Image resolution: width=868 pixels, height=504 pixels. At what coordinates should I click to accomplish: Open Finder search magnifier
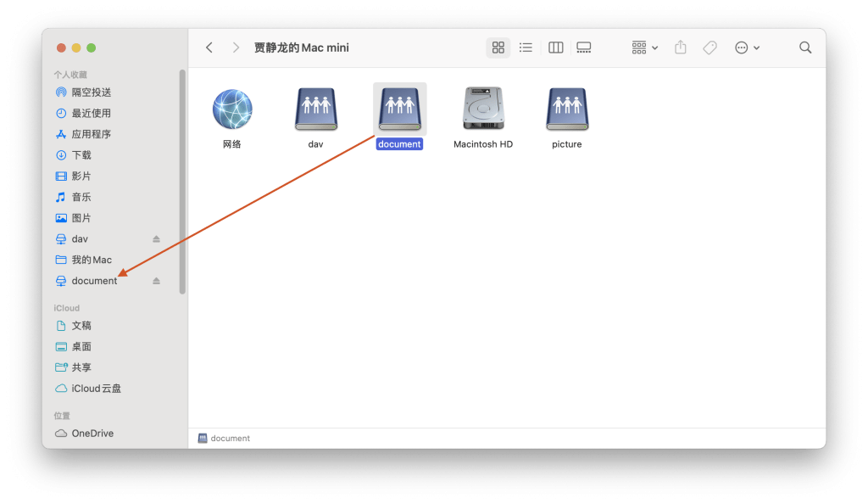(805, 48)
